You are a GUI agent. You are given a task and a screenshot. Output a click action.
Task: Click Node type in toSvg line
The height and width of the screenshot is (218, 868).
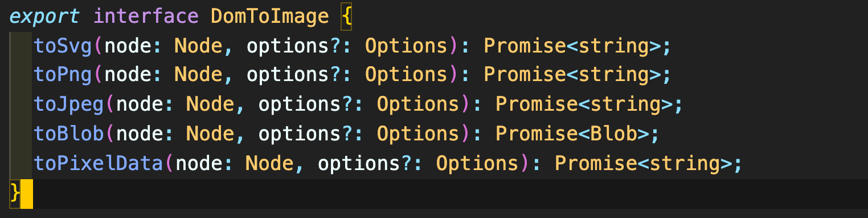pos(198,46)
